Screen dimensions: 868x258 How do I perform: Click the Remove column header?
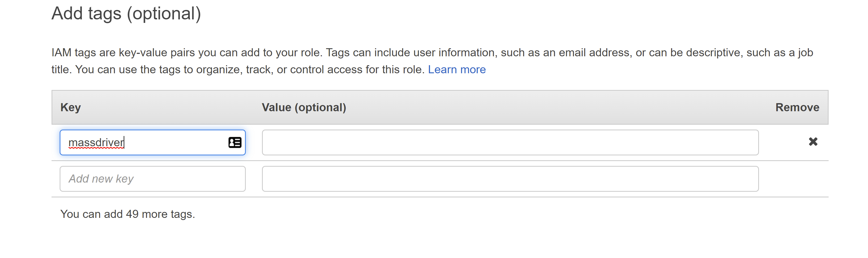(x=797, y=107)
